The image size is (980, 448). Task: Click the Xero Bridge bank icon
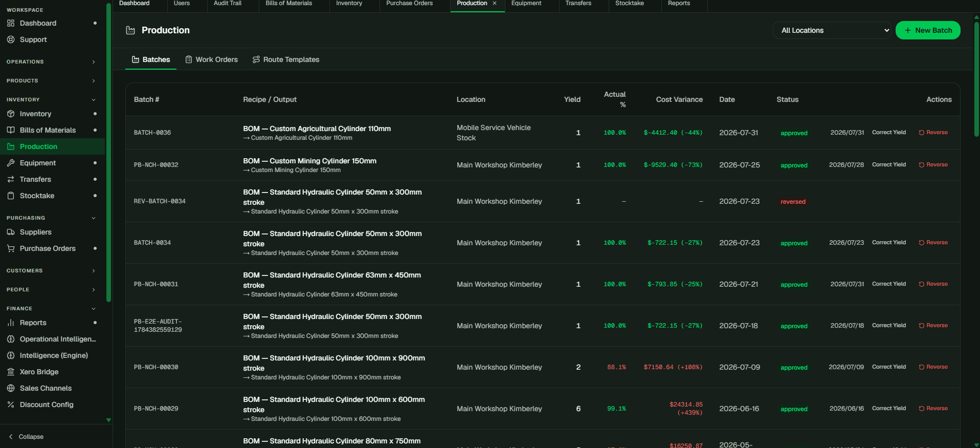[x=11, y=372]
